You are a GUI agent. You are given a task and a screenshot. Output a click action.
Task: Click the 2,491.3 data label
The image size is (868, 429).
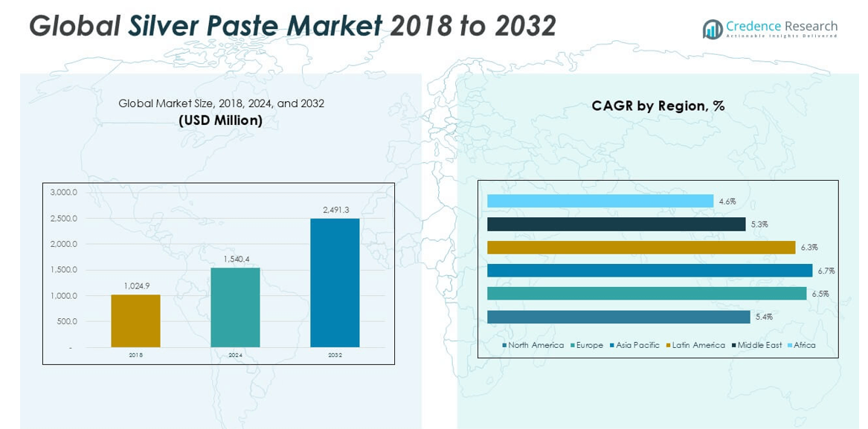[x=335, y=210]
